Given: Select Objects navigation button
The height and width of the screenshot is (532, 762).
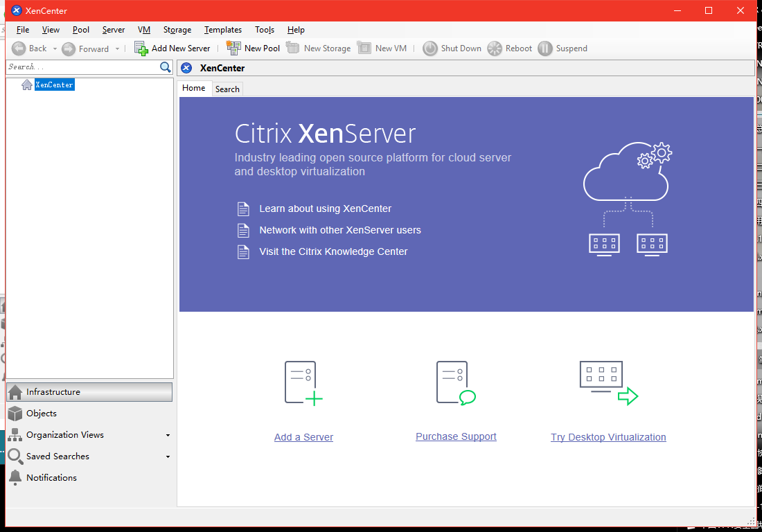Looking at the screenshot, I should pos(89,414).
